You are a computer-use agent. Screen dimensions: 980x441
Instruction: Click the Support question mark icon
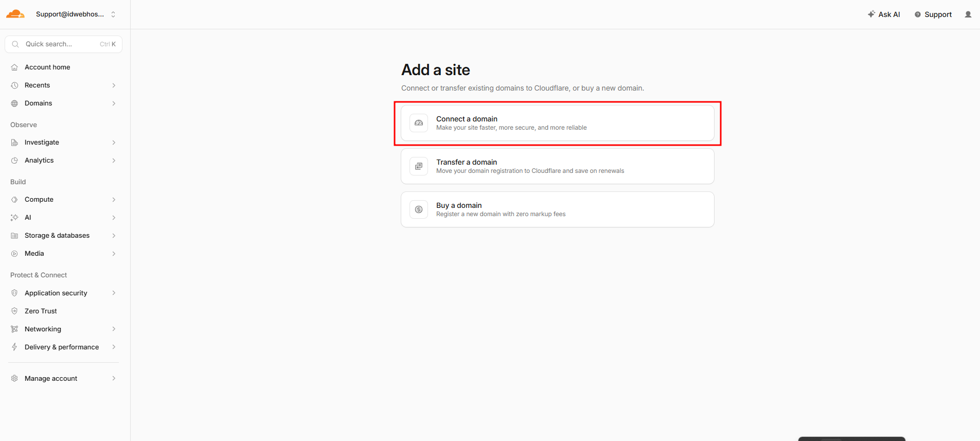click(918, 14)
